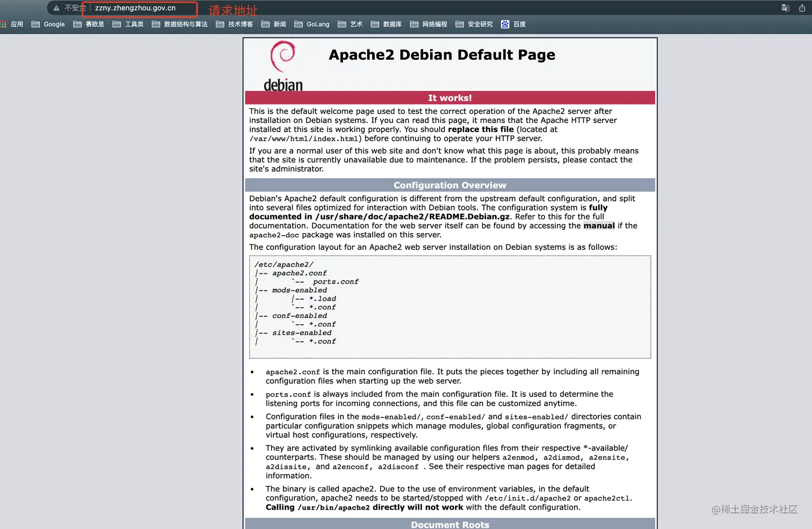Open the 数据结构与算法 bookmarks folder
The width and height of the screenshot is (812, 529).
(179, 24)
